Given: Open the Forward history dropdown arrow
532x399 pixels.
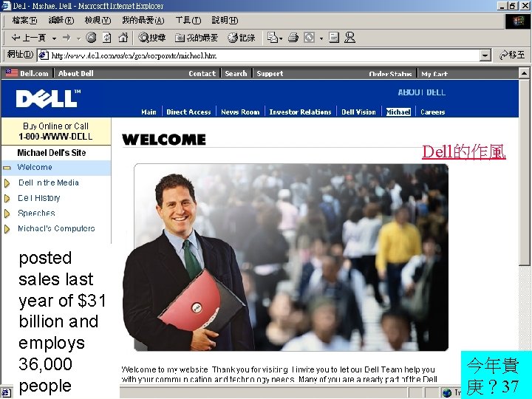Looking at the screenshot, I should tap(79, 38).
